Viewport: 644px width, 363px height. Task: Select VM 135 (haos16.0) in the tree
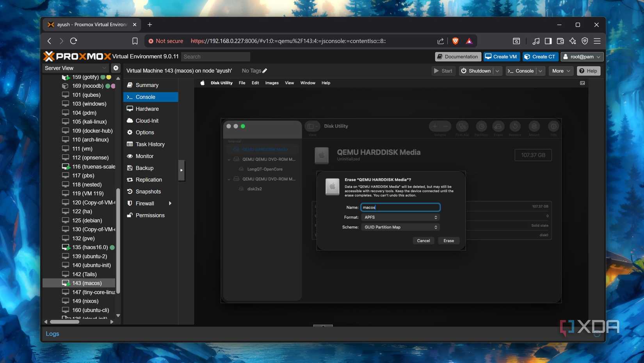90,247
